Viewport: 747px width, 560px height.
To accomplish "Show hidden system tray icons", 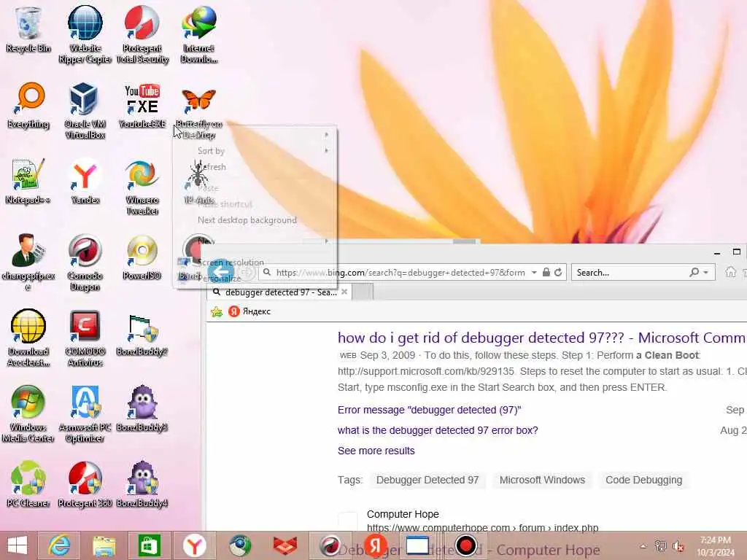I will tap(643, 546).
